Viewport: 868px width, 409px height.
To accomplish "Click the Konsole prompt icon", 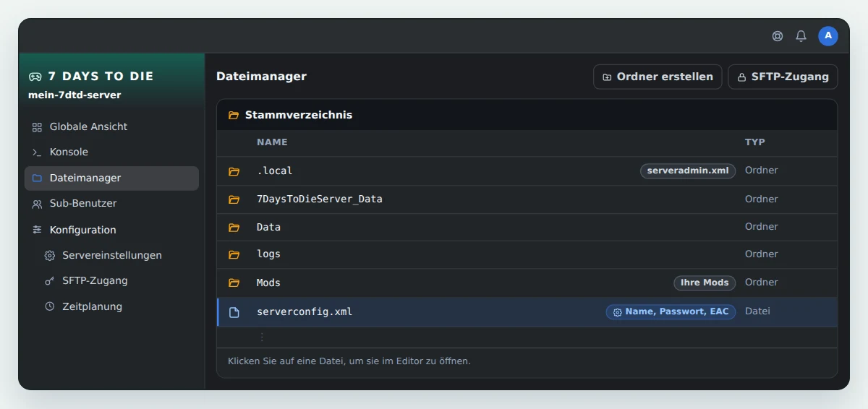I will [x=37, y=152].
